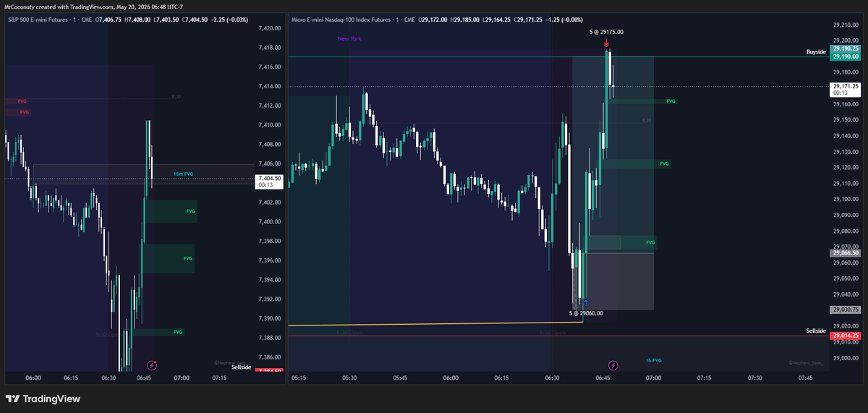868x413 pixels.
Task: Click the 7,390.00 price axis label
Action: point(269,318)
